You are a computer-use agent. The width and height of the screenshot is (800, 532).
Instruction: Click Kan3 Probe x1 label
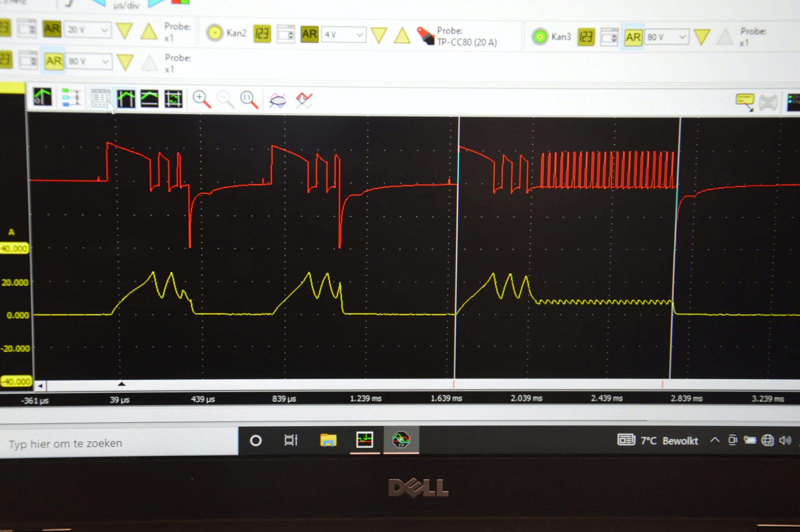pyautogui.click(x=752, y=37)
